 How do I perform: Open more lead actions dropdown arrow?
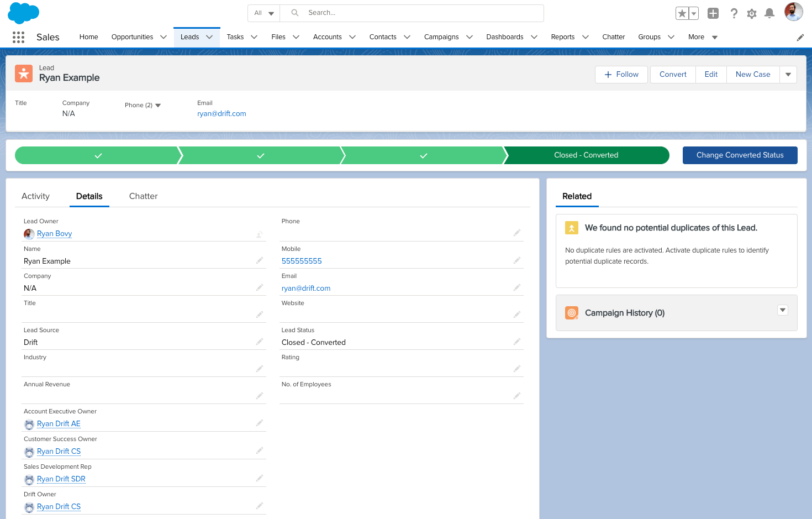click(788, 75)
